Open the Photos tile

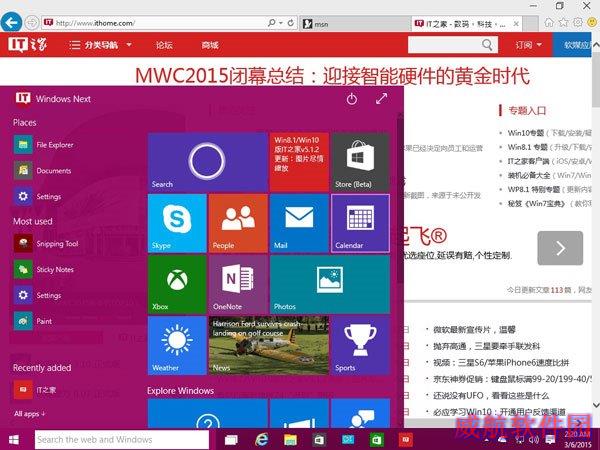(x=330, y=284)
